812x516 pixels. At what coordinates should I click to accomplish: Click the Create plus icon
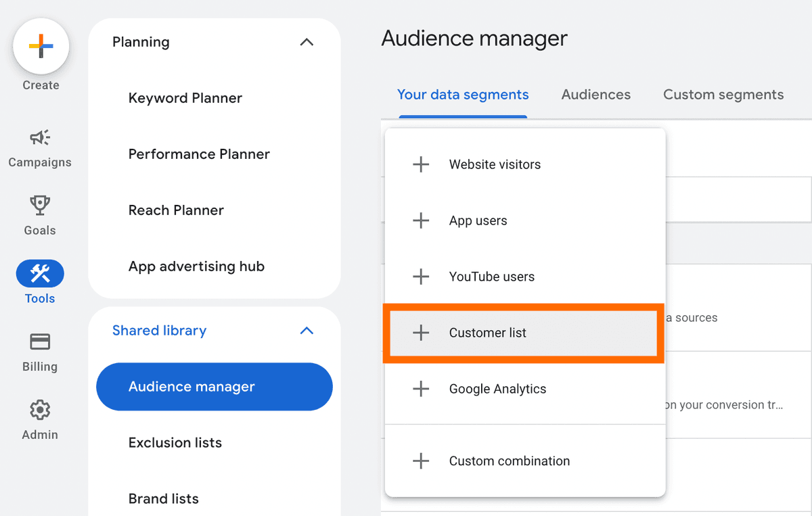click(x=41, y=45)
